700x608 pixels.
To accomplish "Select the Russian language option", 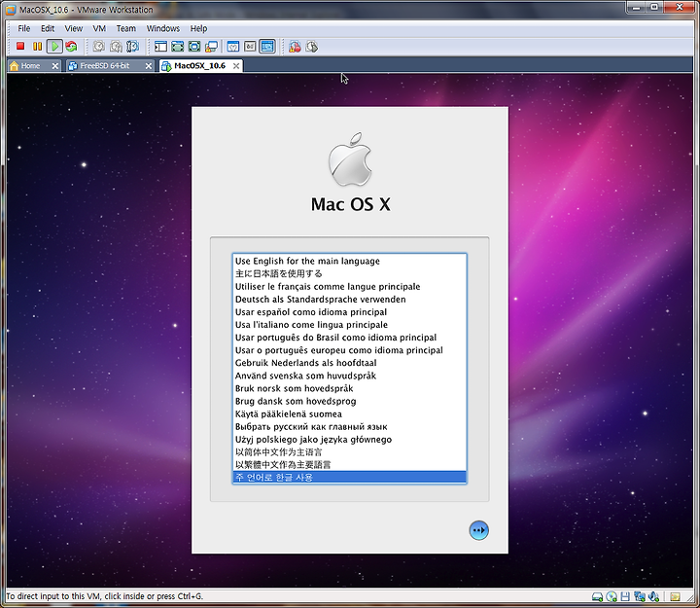I will (x=350, y=426).
